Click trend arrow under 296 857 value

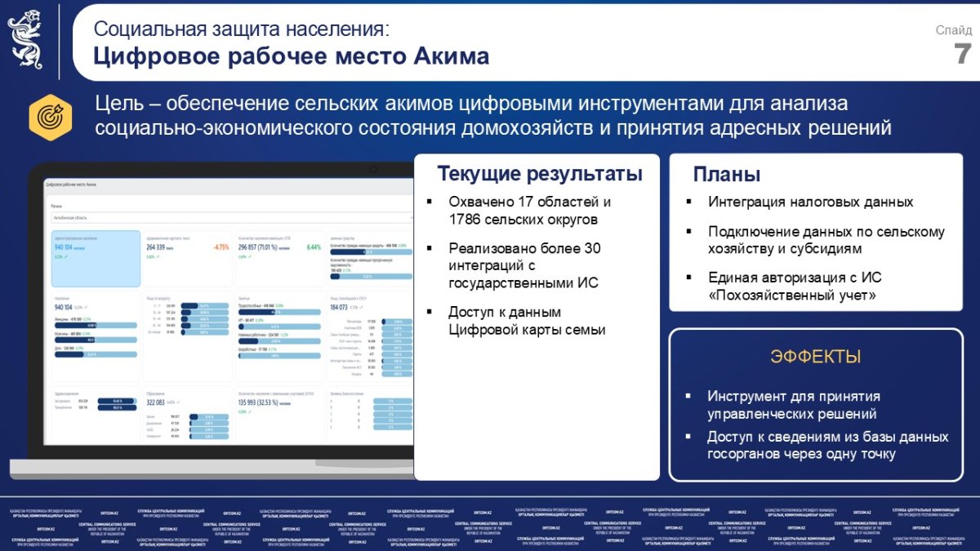[252, 256]
